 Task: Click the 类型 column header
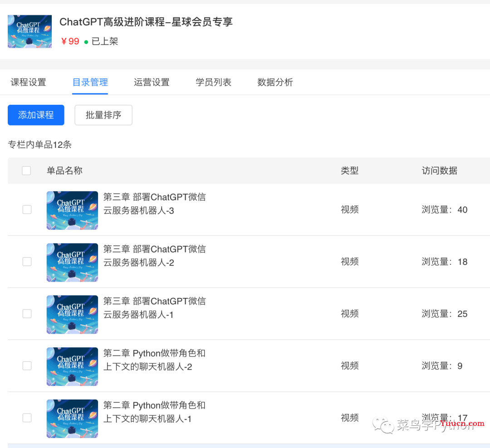(350, 170)
